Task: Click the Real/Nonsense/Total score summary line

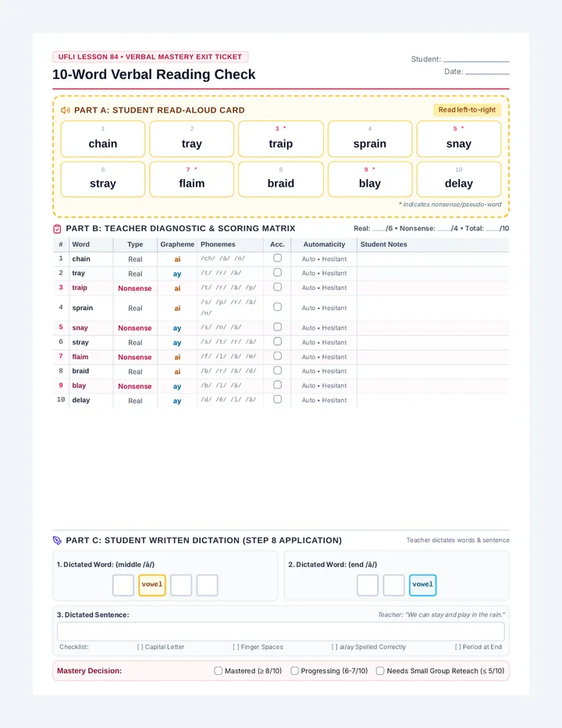Action: click(432, 228)
